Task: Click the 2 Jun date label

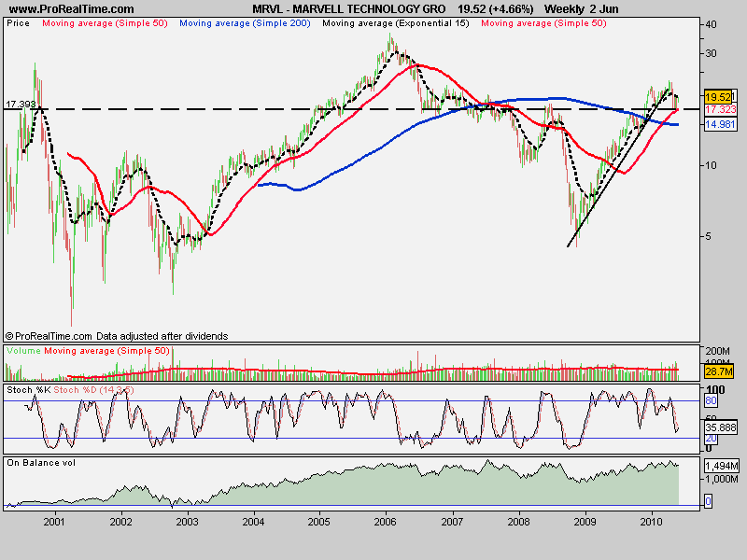Action: coord(604,9)
